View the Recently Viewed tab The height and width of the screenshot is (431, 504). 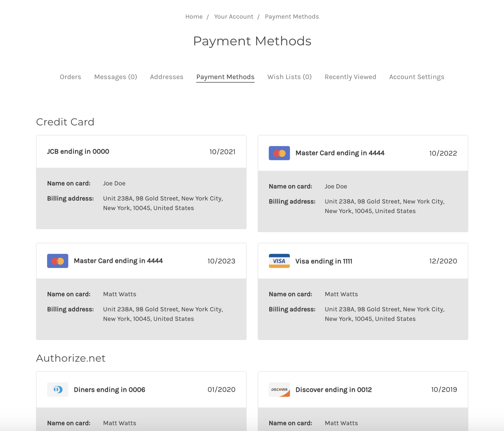(350, 77)
